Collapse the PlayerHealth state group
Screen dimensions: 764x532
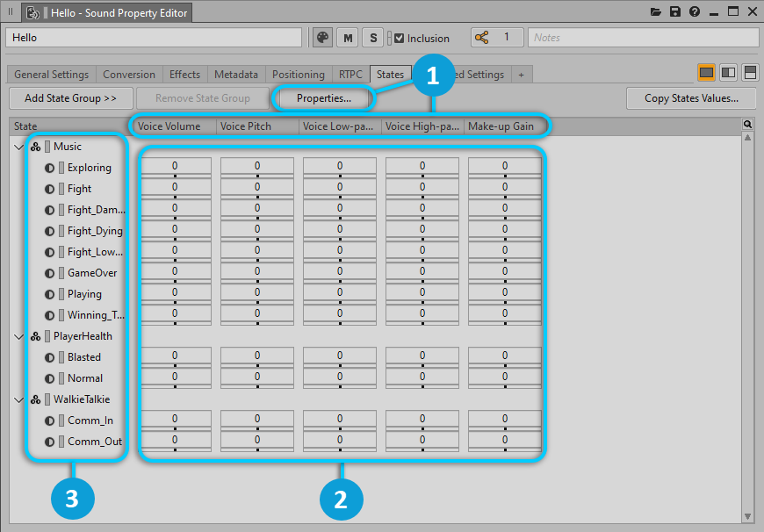19,336
